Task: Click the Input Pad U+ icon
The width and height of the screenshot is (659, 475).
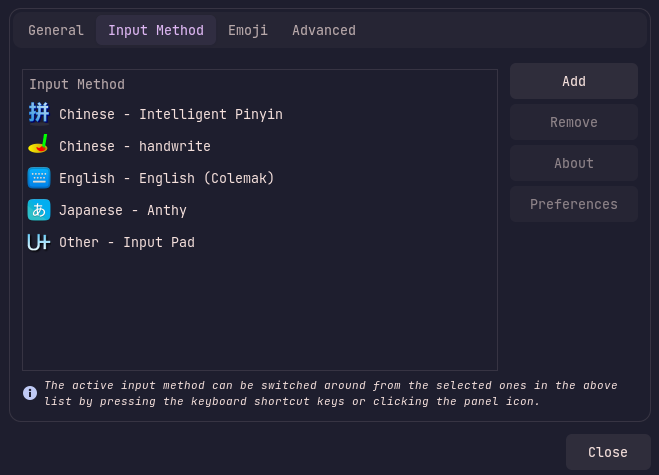Action: pos(39,242)
